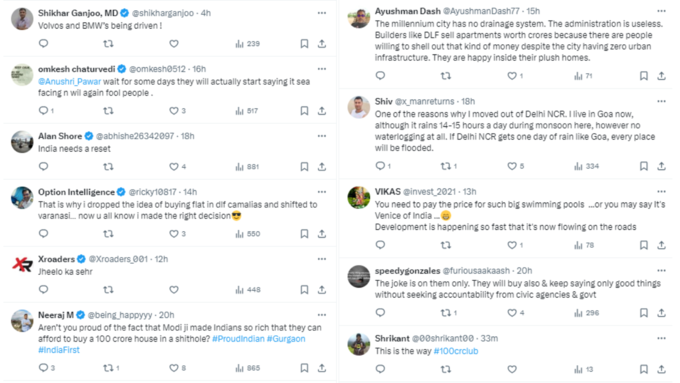Open the @invest_2021 handle of VIKAS

[429, 192]
